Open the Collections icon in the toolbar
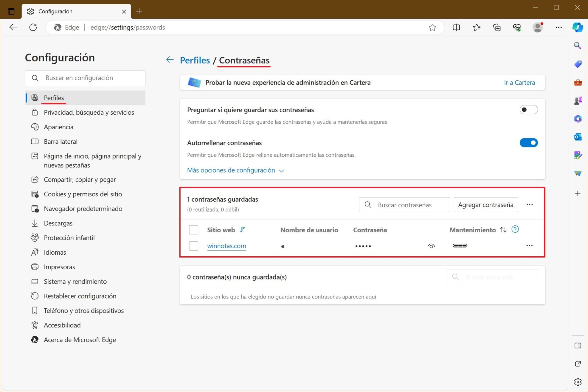The height and width of the screenshot is (392, 588). [497, 27]
